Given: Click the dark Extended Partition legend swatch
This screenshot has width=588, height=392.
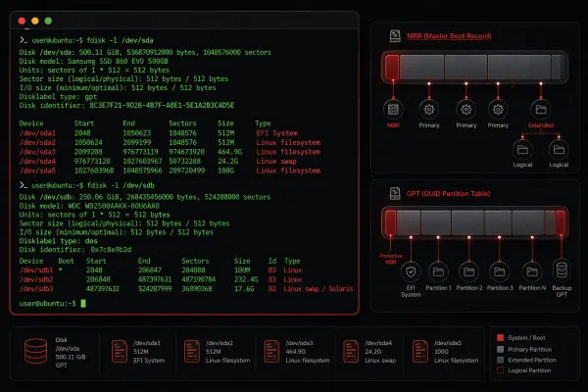Looking at the screenshot, I should click(500, 360).
